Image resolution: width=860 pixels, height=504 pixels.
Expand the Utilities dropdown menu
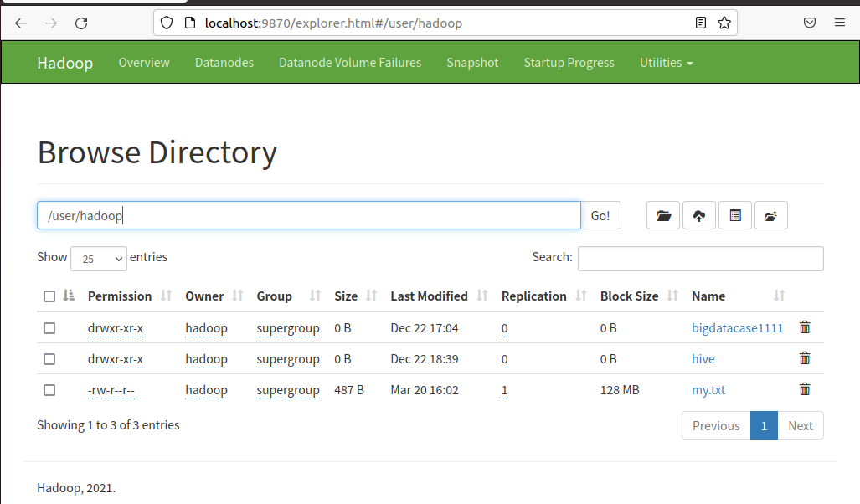coord(666,63)
